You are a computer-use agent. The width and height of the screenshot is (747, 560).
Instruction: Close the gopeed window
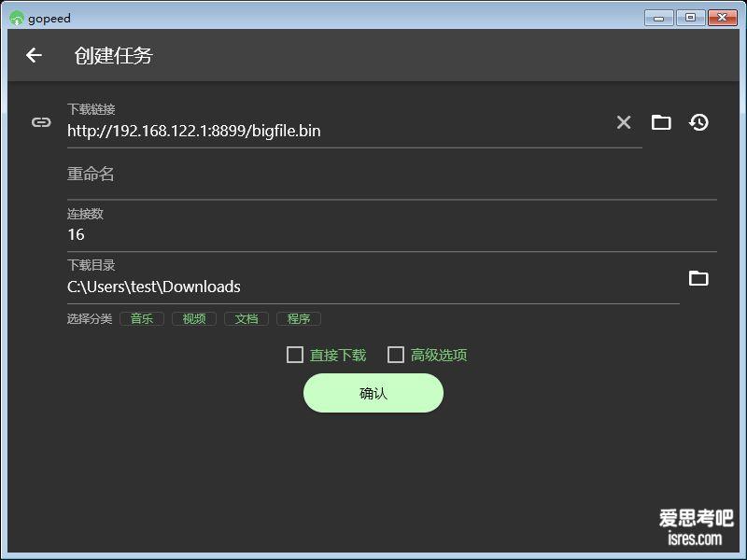tap(722, 18)
